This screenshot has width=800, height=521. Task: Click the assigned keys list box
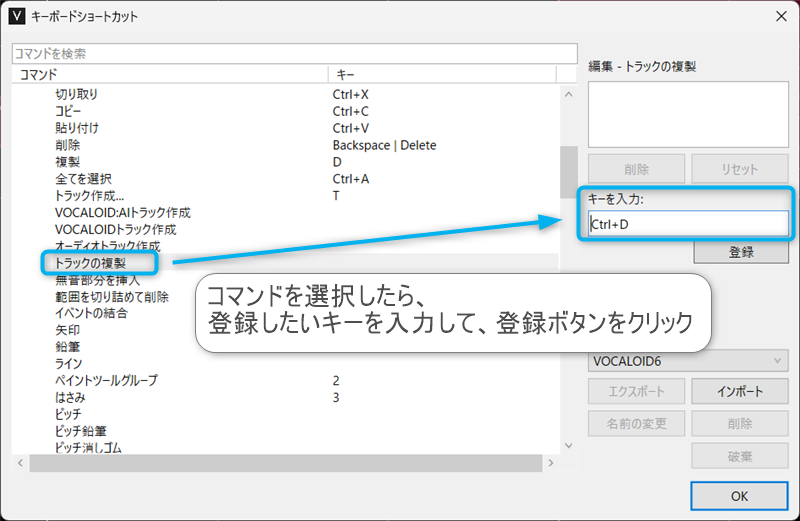[688, 115]
